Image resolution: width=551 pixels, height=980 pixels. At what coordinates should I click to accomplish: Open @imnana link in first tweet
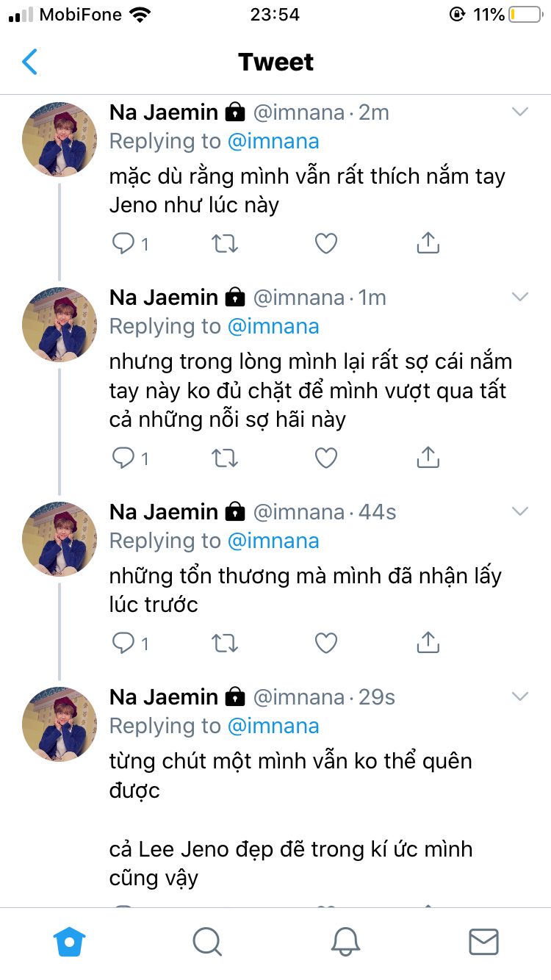[273, 141]
